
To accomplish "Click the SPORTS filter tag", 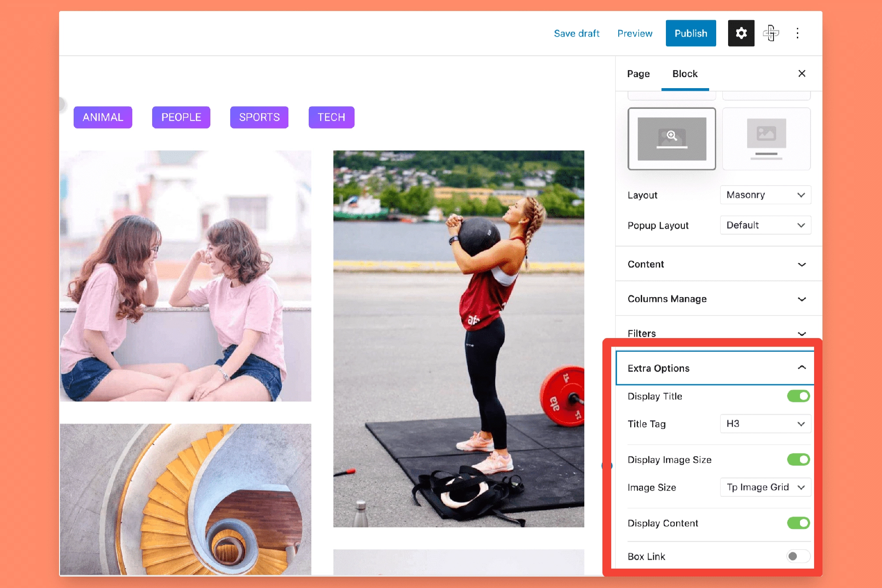I will (x=258, y=117).
